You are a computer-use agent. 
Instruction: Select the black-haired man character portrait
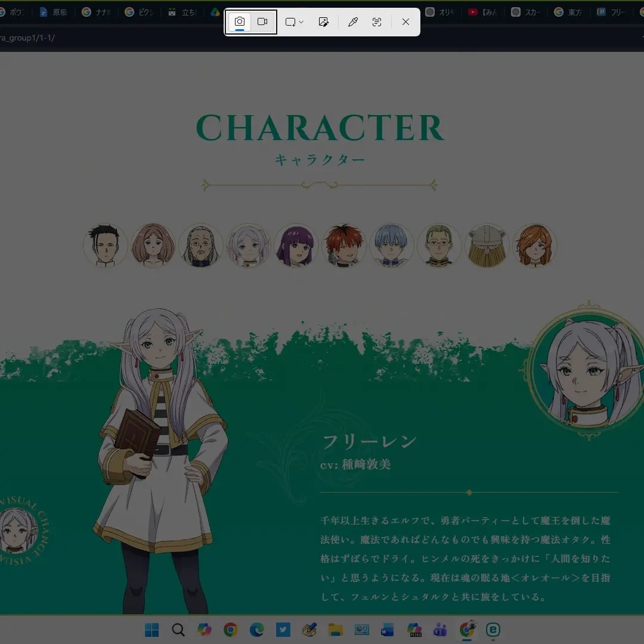click(106, 246)
